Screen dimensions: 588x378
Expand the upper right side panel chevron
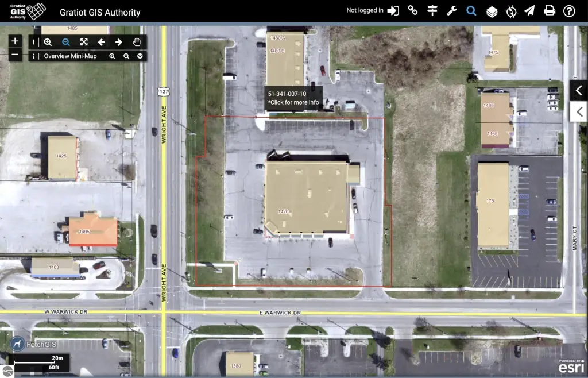click(579, 90)
